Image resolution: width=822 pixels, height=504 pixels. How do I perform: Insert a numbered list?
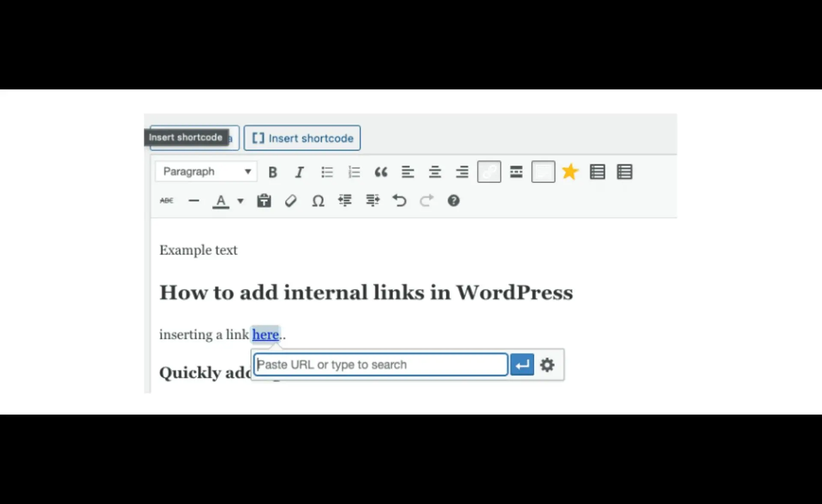tap(354, 172)
